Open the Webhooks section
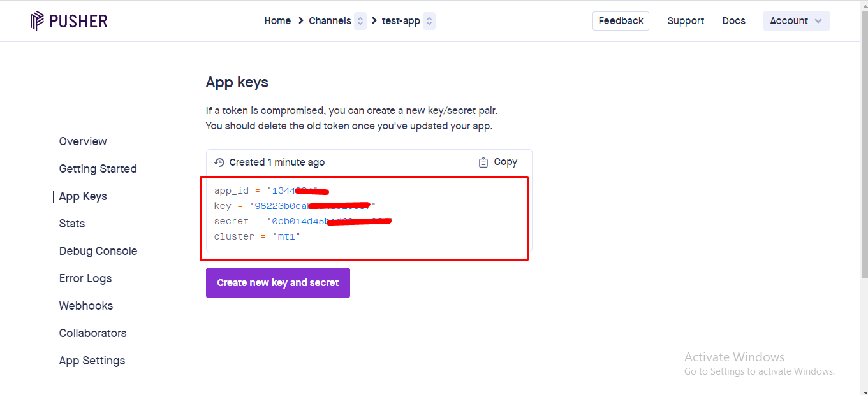This screenshot has height=395, width=868. tap(86, 306)
